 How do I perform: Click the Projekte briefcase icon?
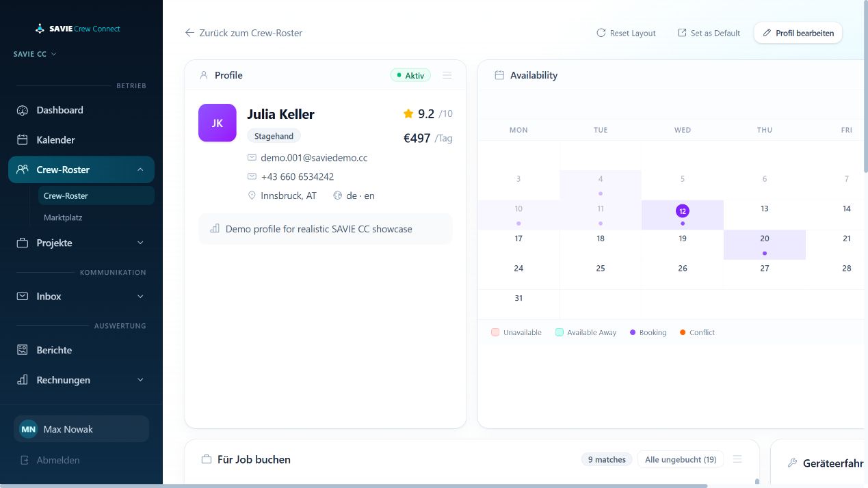23,243
